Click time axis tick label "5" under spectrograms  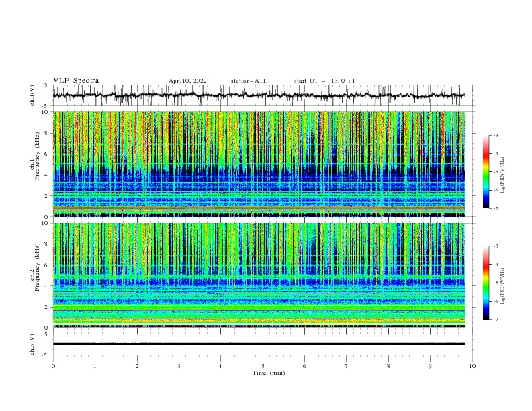[263, 366]
